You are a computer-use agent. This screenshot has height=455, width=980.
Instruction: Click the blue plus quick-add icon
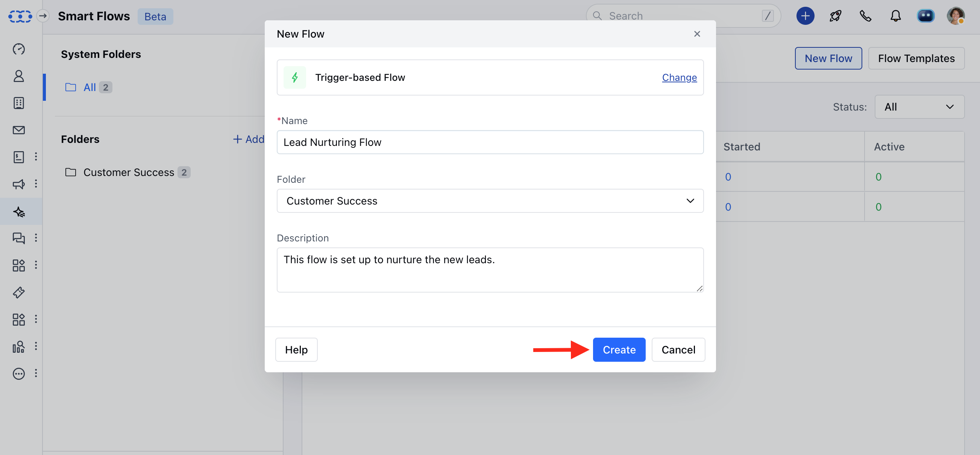point(805,16)
